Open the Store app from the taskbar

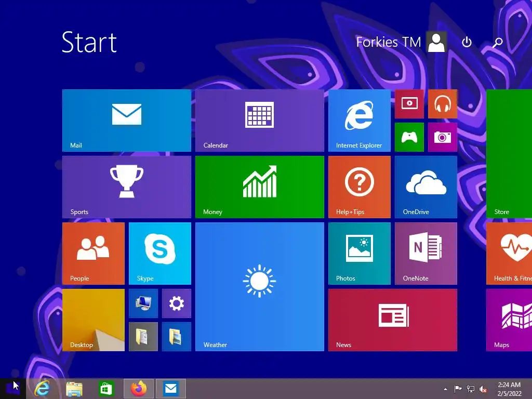(106, 389)
